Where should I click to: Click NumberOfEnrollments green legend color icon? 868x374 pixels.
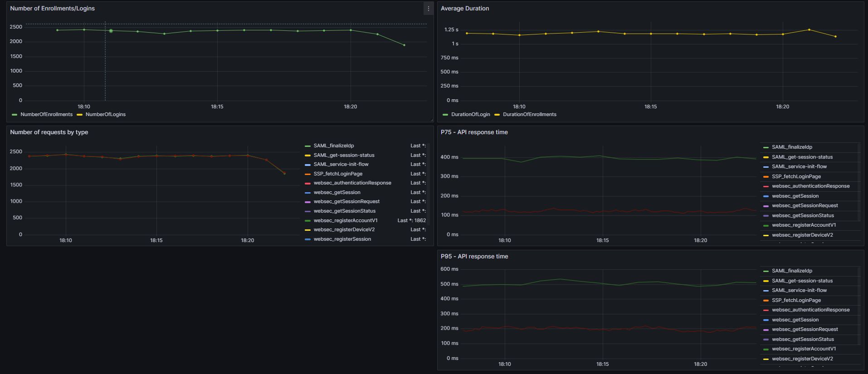[15, 115]
